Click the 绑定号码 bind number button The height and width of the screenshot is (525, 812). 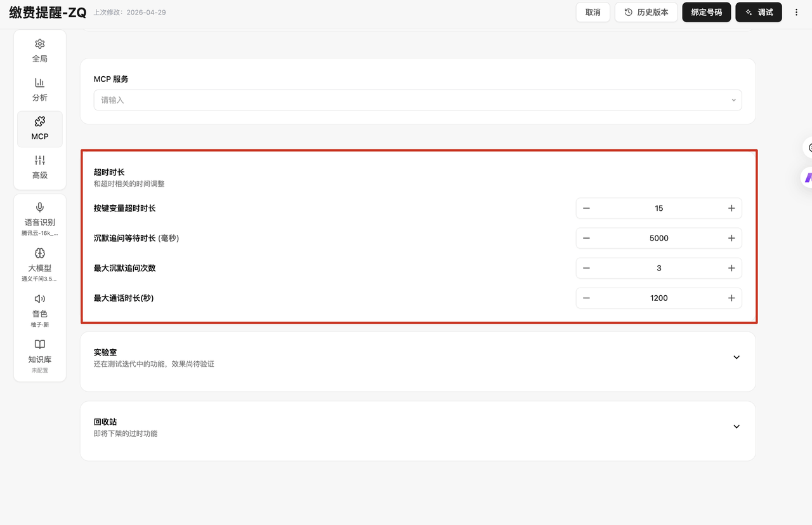(707, 12)
